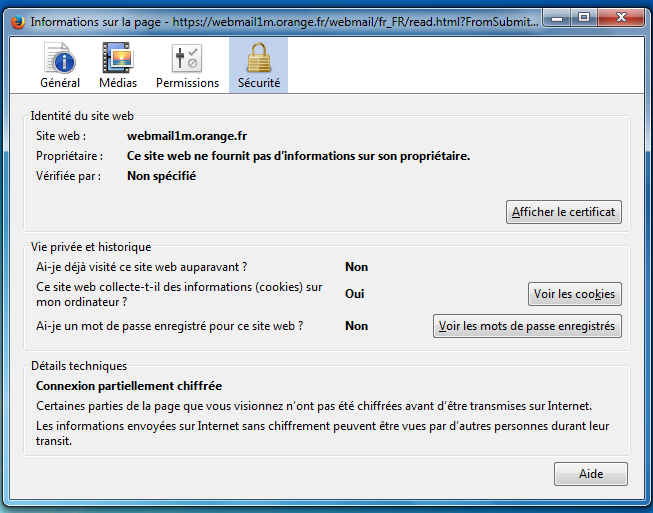Click 'Ai-je déjà visité ce site web' question
Screen dimensions: 653x513
(x=142, y=267)
